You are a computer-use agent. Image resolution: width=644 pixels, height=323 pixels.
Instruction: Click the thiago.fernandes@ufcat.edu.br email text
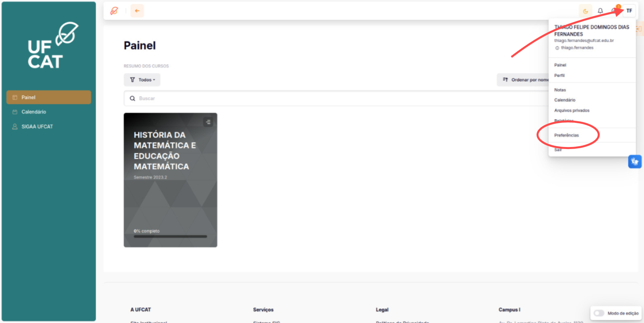(x=584, y=41)
